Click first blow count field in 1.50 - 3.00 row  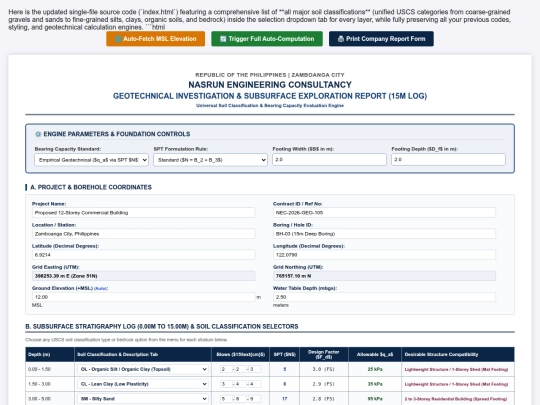click(x=227, y=384)
